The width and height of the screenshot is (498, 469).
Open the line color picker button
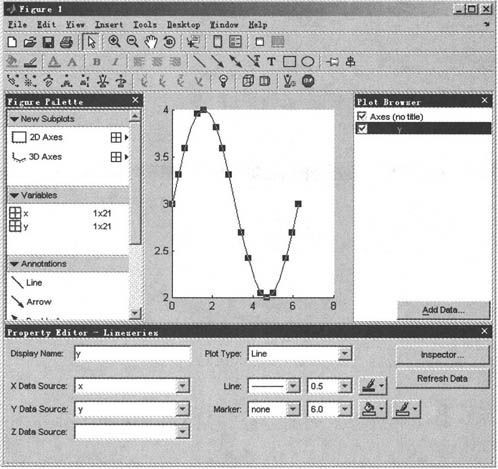click(372, 386)
